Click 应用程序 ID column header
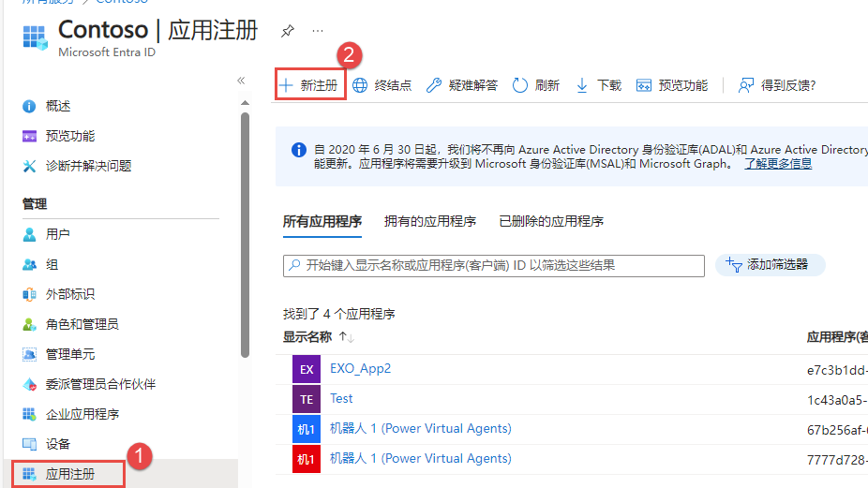 point(837,337)
